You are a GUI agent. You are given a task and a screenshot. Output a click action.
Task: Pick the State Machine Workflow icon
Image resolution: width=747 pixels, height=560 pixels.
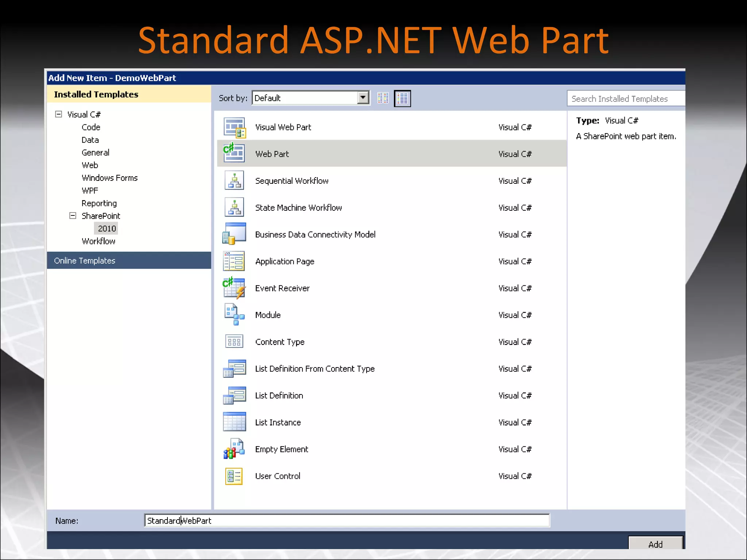click(x=234, y=207)
